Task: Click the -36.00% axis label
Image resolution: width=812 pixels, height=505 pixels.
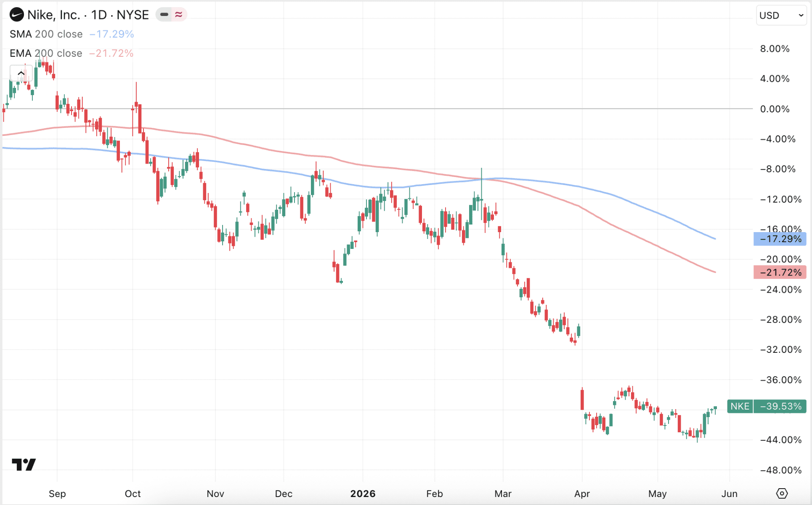Action: point(780,380)
